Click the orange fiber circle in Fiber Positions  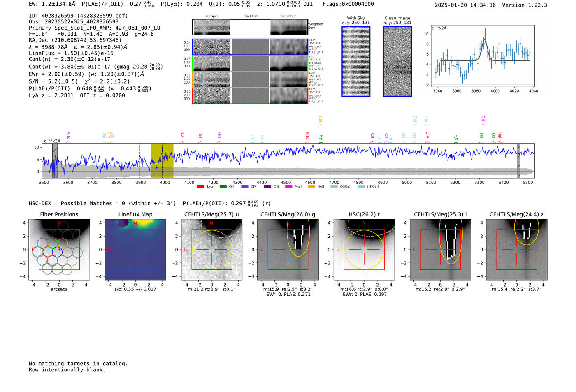(63, 244)
